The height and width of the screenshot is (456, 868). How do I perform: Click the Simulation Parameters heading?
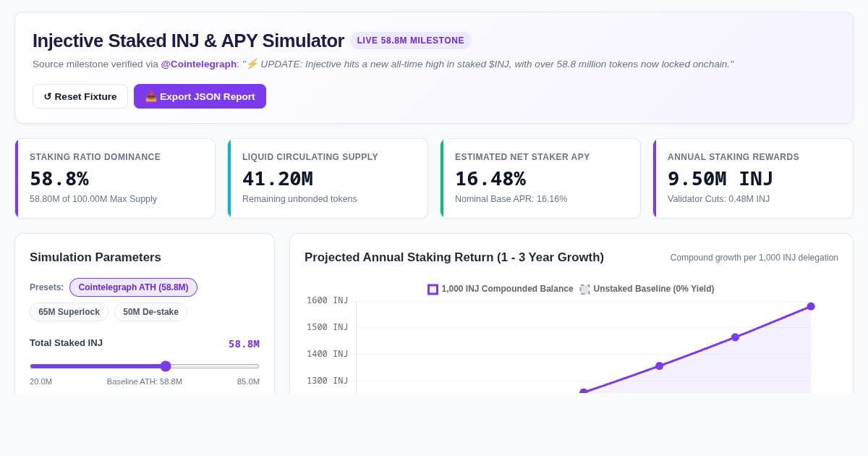95,258
